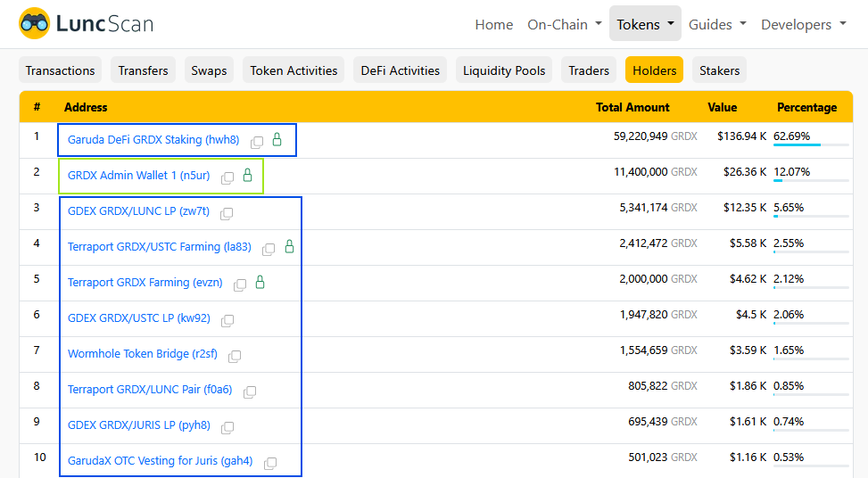Open the Swaps tab
The width and height of the screenshot is (868, 478).
(209, 70)
